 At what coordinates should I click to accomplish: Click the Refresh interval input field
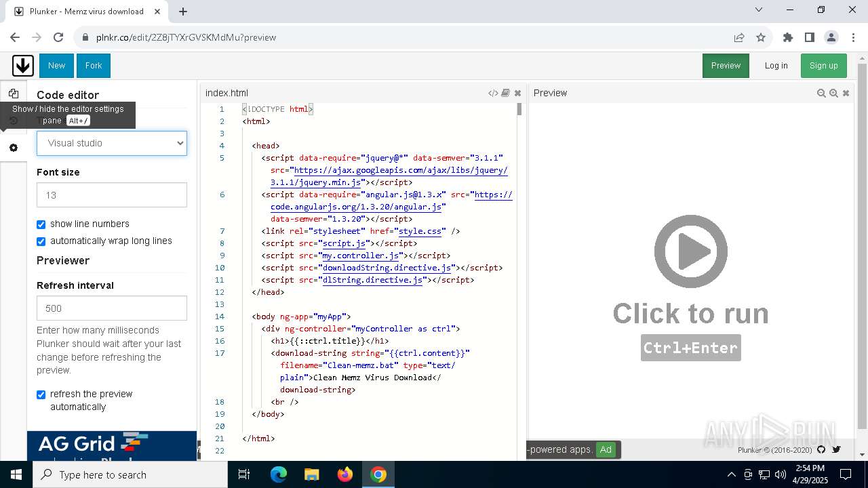[112, 308]
